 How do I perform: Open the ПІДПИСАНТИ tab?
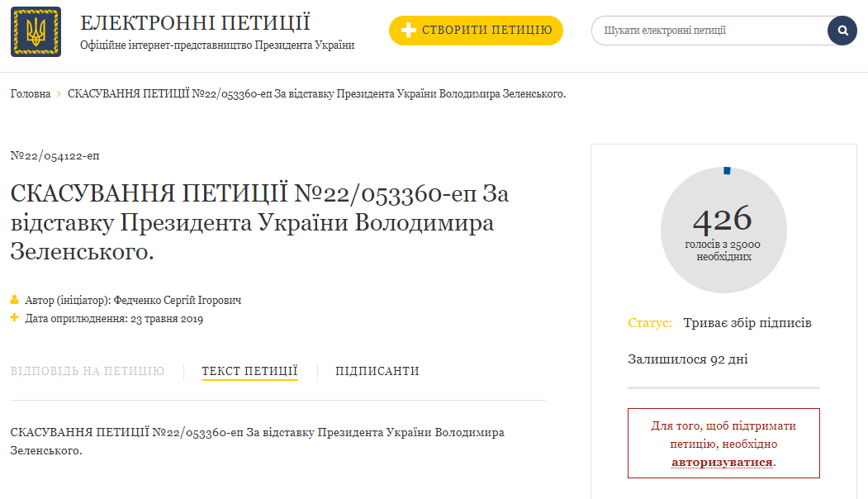coord(377,371)
